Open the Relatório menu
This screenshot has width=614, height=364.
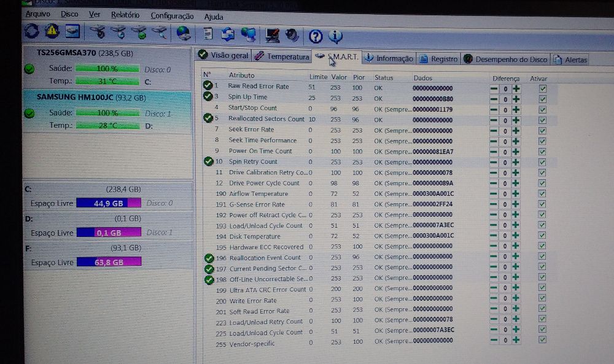[125, 15]
